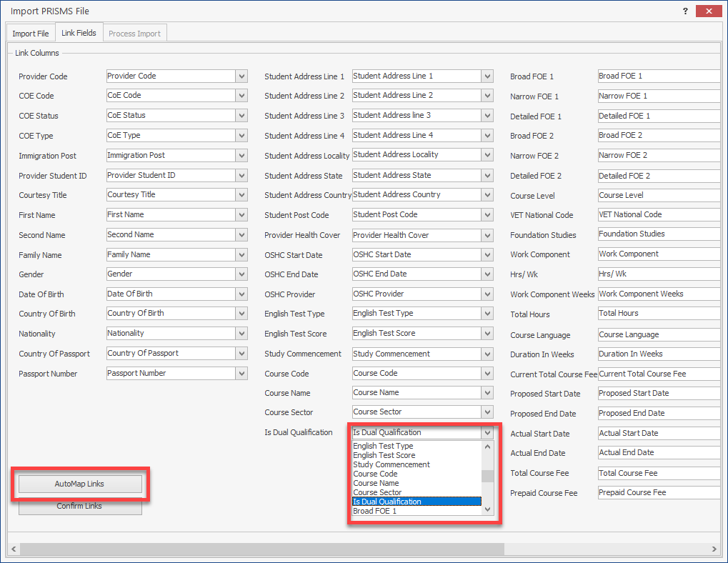Screen dimensions: 728x563
Task: Expand the Course Sector combo box
Action: [487, 412]
